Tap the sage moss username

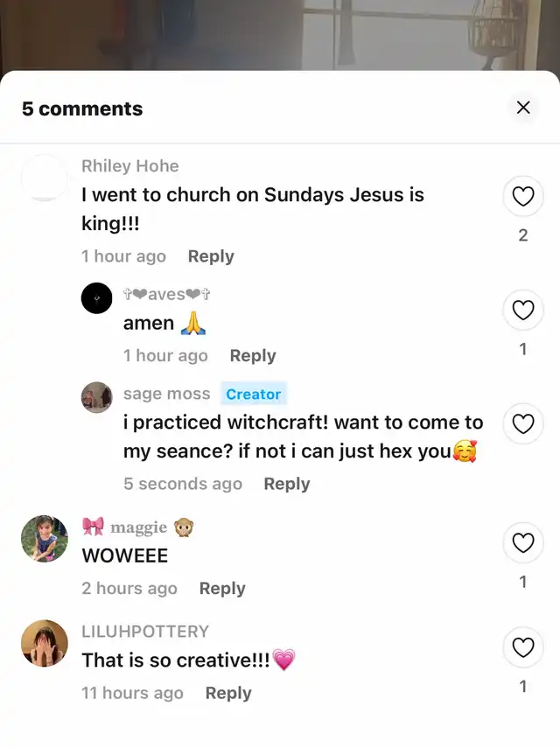point(166,395)
